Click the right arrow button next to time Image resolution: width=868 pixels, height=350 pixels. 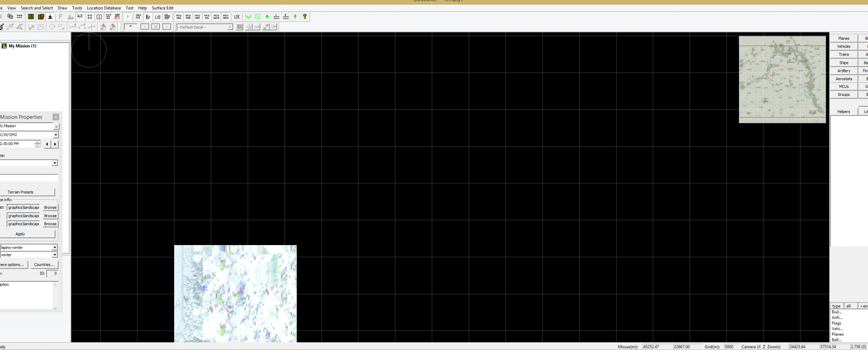(55, 144)
